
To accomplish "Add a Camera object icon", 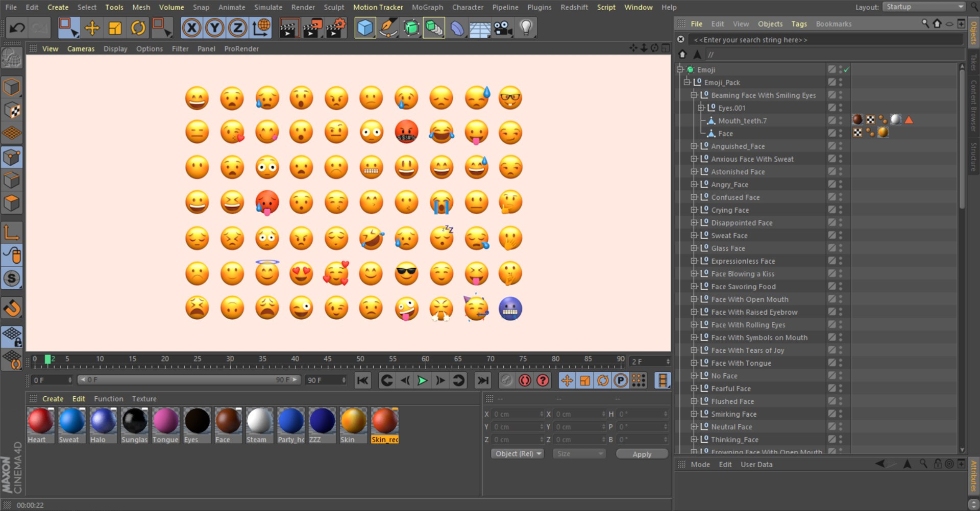I will pyautogui.click(x=503, y=28).
